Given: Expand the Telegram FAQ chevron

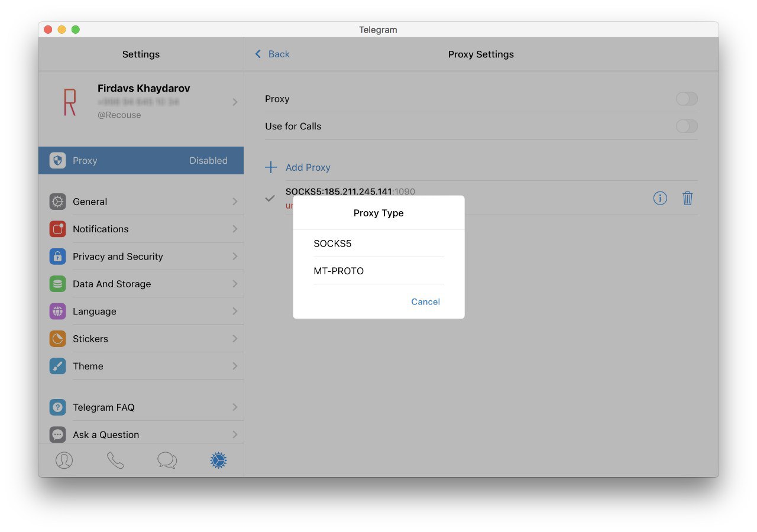Looking at the screenshot, I should 235,407.
